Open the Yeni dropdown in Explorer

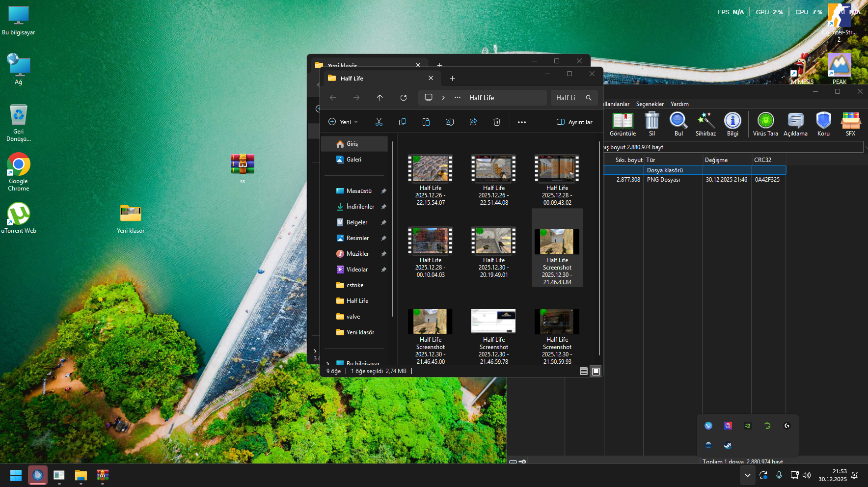[343, 122]
